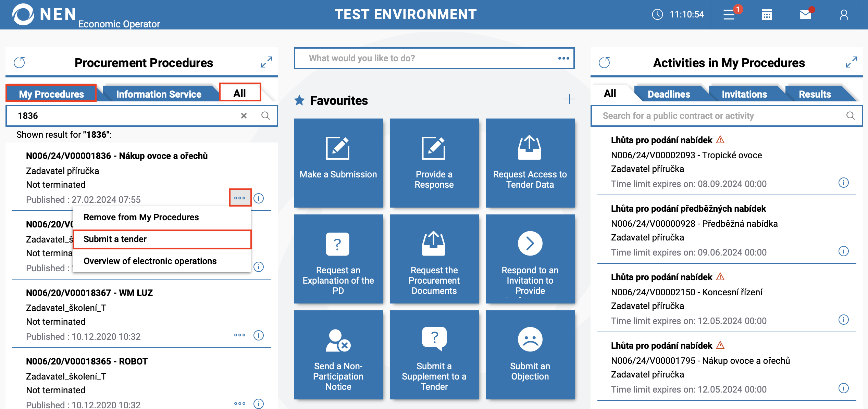Show info for Nákup ovoce a ořechů procedure
Screen dimensions: 868x409
pyautogui.click(x=259, y=198)
